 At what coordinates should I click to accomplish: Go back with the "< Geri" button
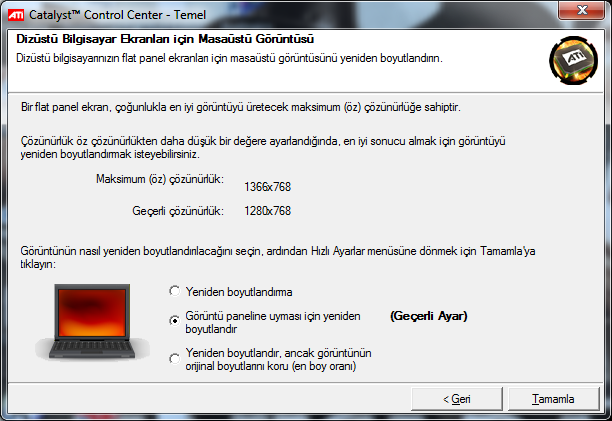tap(457, 399)
